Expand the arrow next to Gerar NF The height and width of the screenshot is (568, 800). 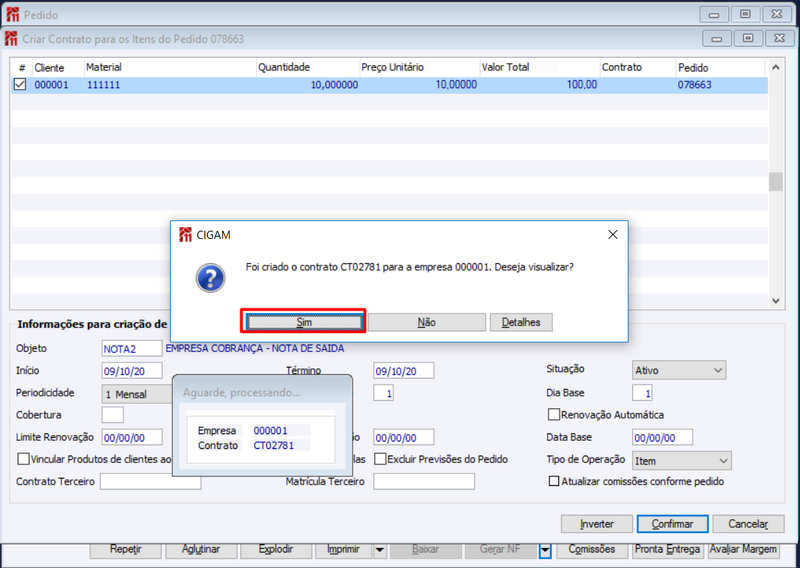(x=545, y=550)
